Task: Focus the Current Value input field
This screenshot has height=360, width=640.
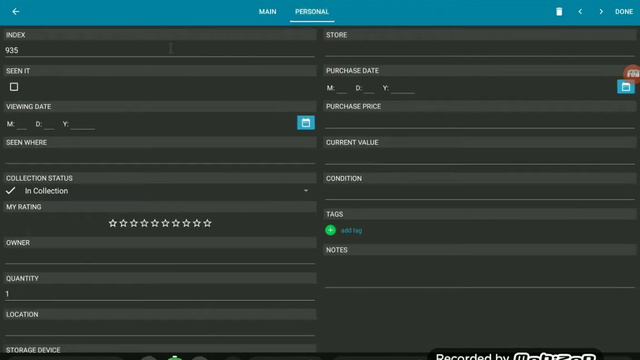Action: point(480,157)
